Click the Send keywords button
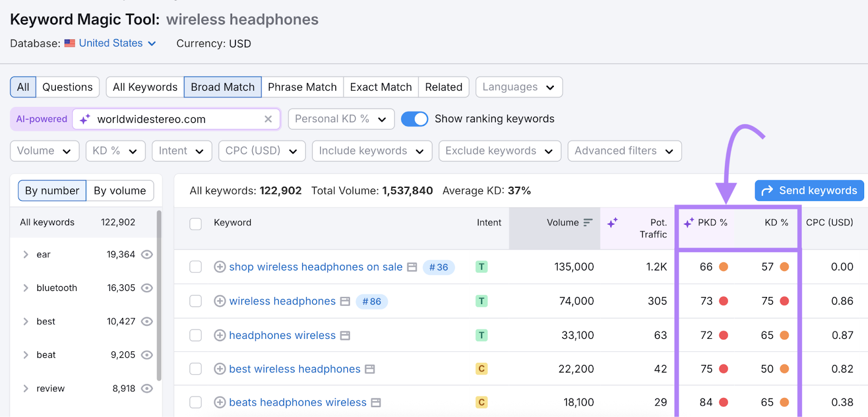 coord(809,191)
